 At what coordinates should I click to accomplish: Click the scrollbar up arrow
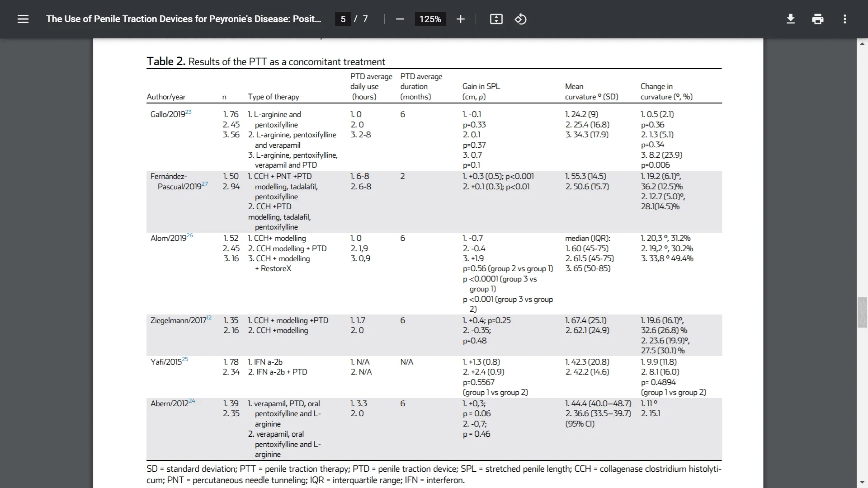tap(862, 44)
